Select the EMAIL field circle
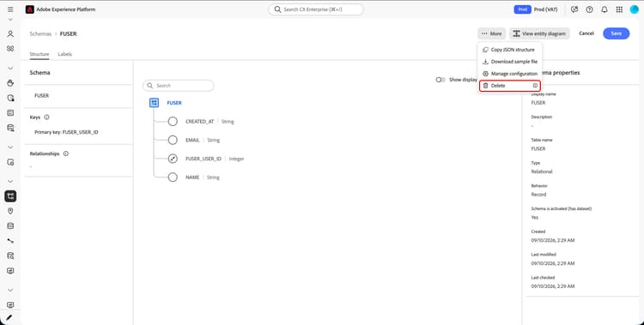Screen dimensions: 644x325 pos(173,140)
